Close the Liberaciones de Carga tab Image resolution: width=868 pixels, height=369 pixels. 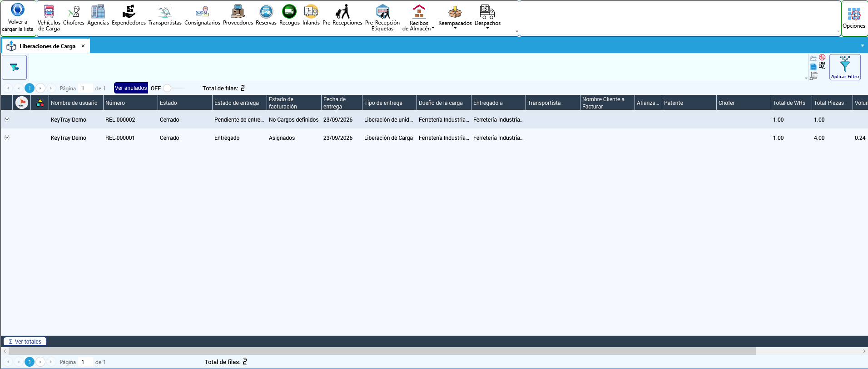tap(83, 46)
